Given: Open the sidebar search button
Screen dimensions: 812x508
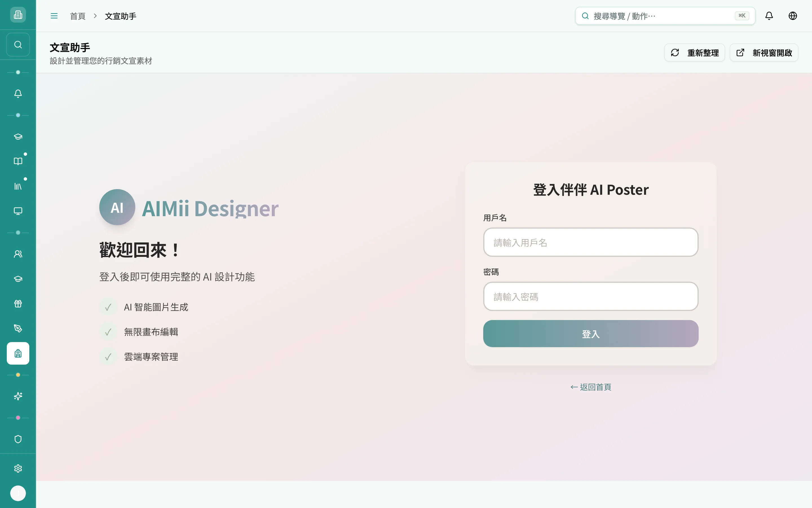Looking at the screenshot, I should point(18,45).
